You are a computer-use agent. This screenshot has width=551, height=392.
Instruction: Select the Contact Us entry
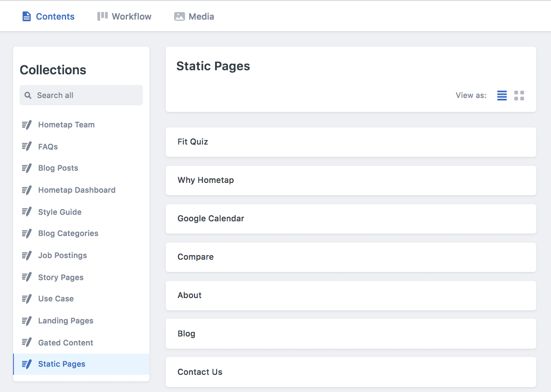click(351, 372)
